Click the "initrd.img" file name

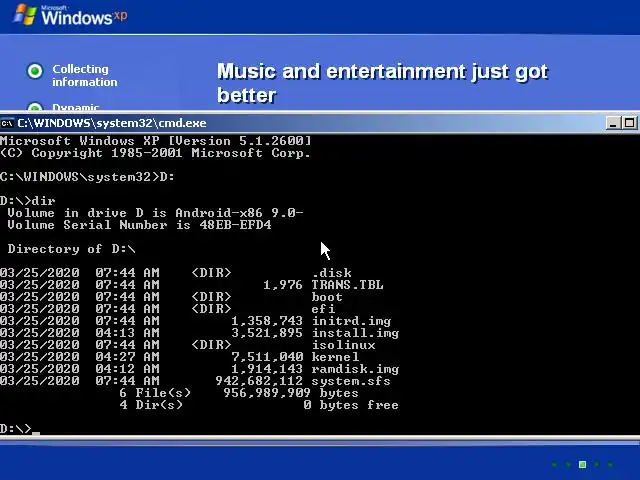351,321
